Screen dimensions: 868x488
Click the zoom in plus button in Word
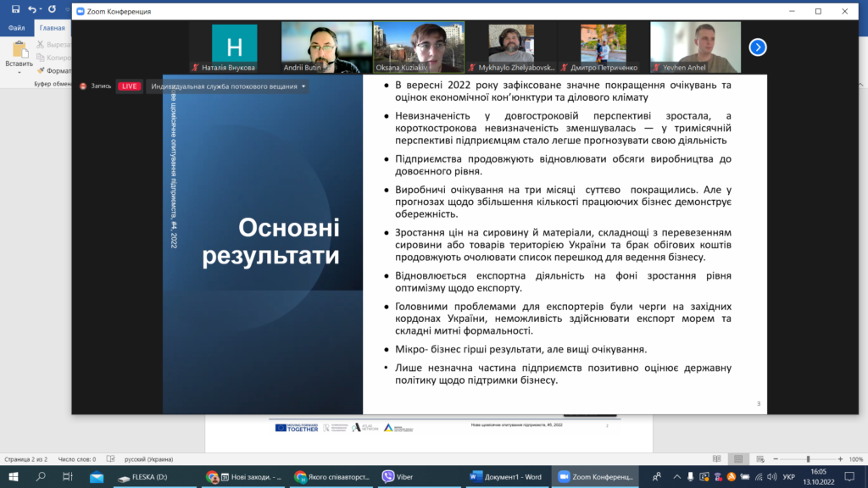click(x=840, y=459)
